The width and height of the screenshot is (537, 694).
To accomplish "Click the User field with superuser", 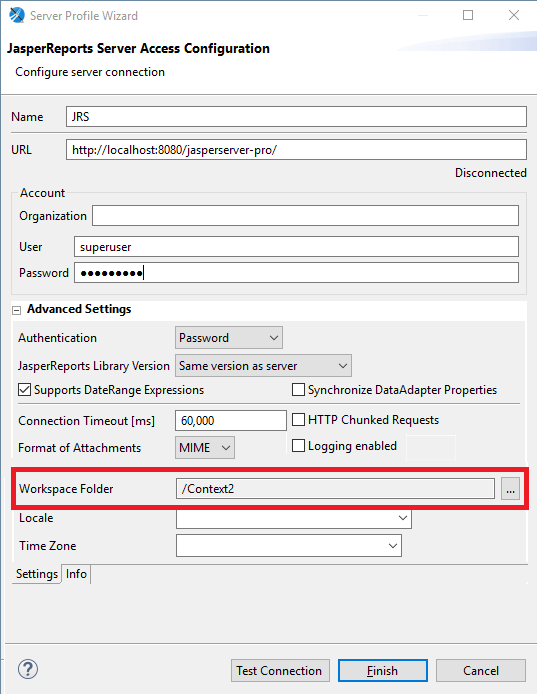I will click(296, 247).
